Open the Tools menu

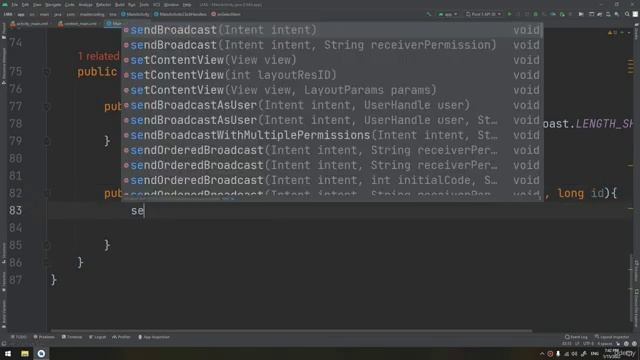pyautogui.click(x=144, y=5)
